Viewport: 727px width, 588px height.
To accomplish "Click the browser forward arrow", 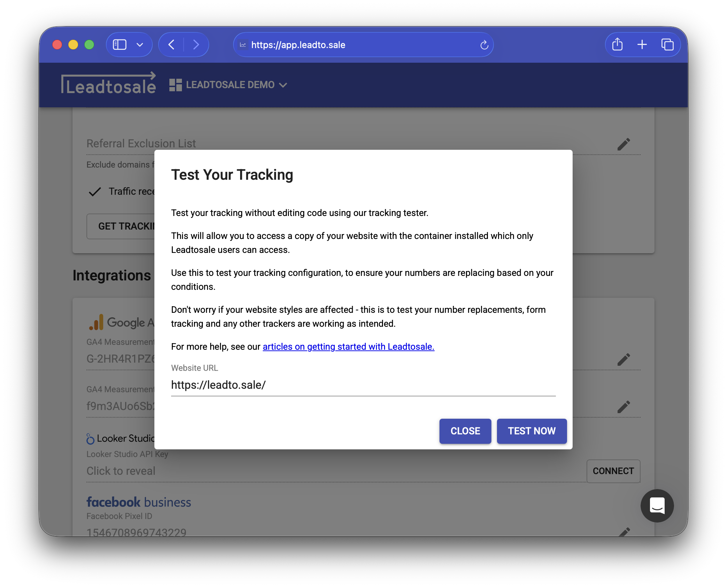I will tap(196, 45).
